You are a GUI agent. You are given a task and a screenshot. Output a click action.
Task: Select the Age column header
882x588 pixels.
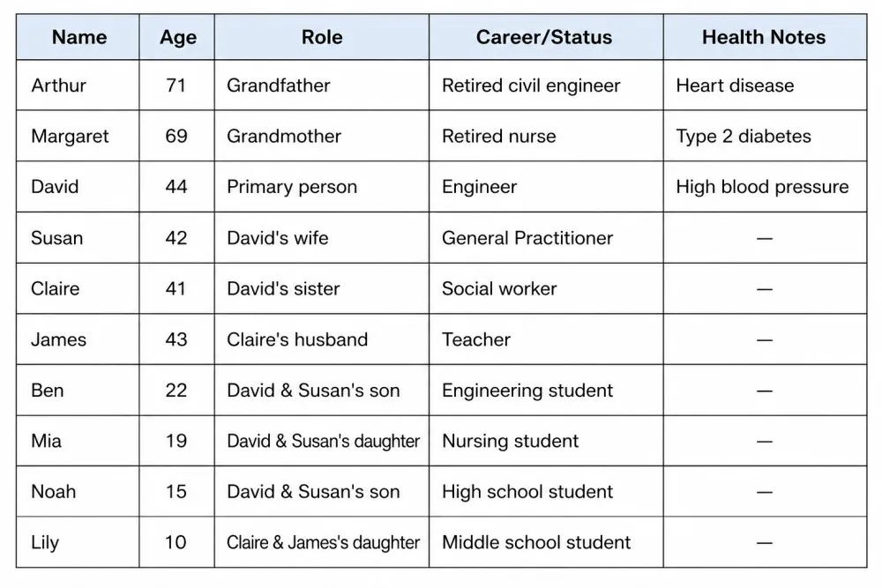[177, 37]
